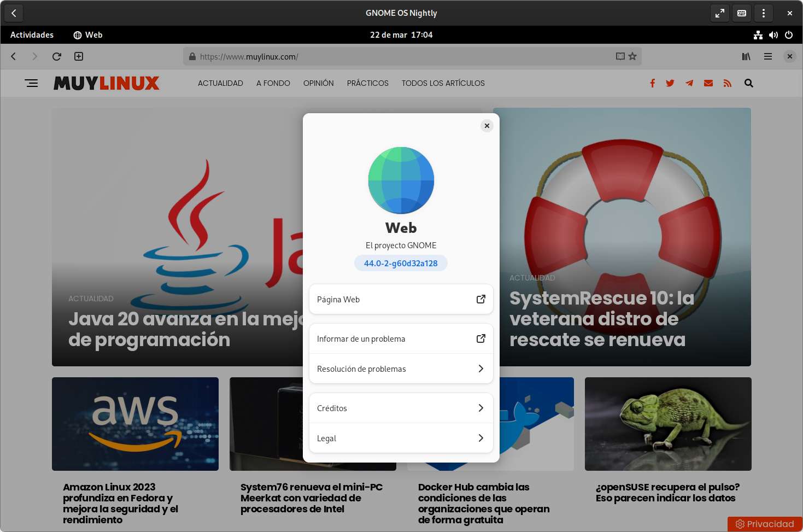Click the Web app menu in top bar
The width and height of the screenshot is (803, 532).
pyautogui.click(x=88, y=35)
